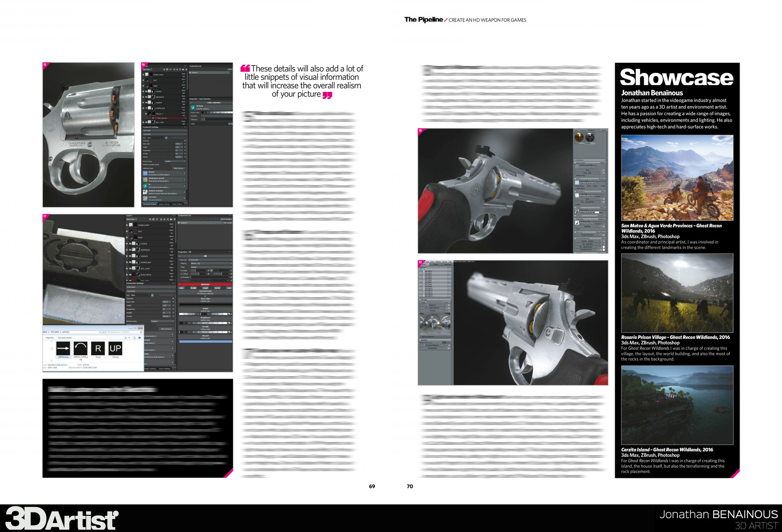Toggle SEAM layer visibility in figure 17

pyautogui.click(x=127, y=237)
